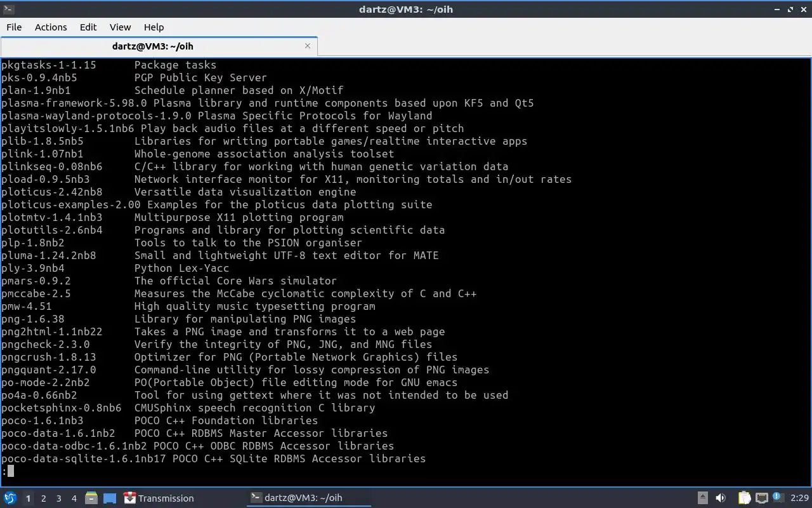Open the network connection tray icon

tap(762, 498)
